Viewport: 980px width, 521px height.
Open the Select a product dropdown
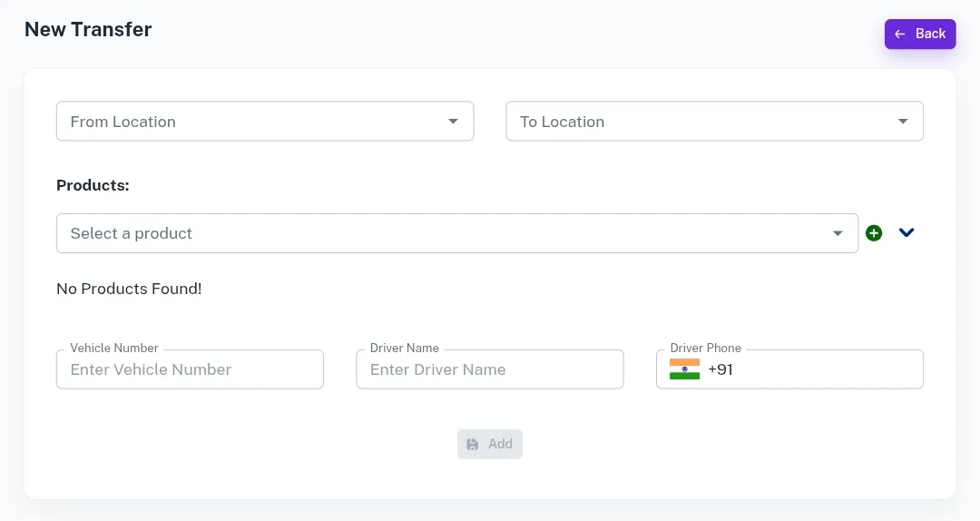(x=456, y=233)
